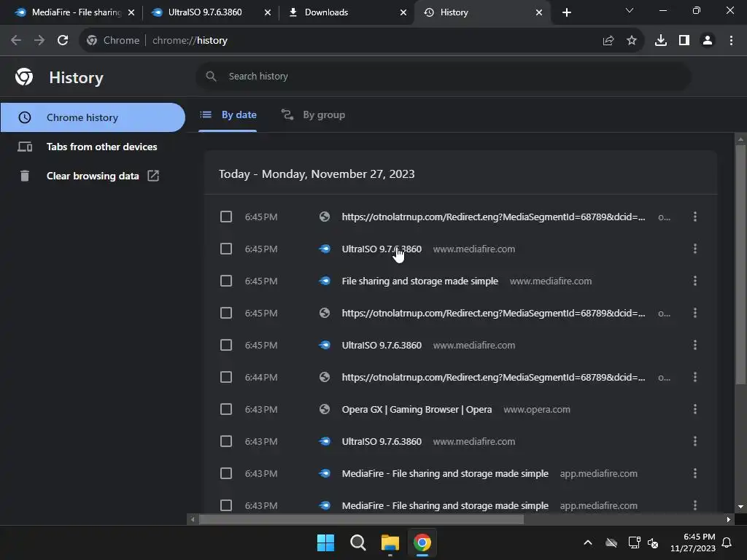Click the www.opera.com domain text
This screenshot has width=747, height=560.
coord(537,410)
